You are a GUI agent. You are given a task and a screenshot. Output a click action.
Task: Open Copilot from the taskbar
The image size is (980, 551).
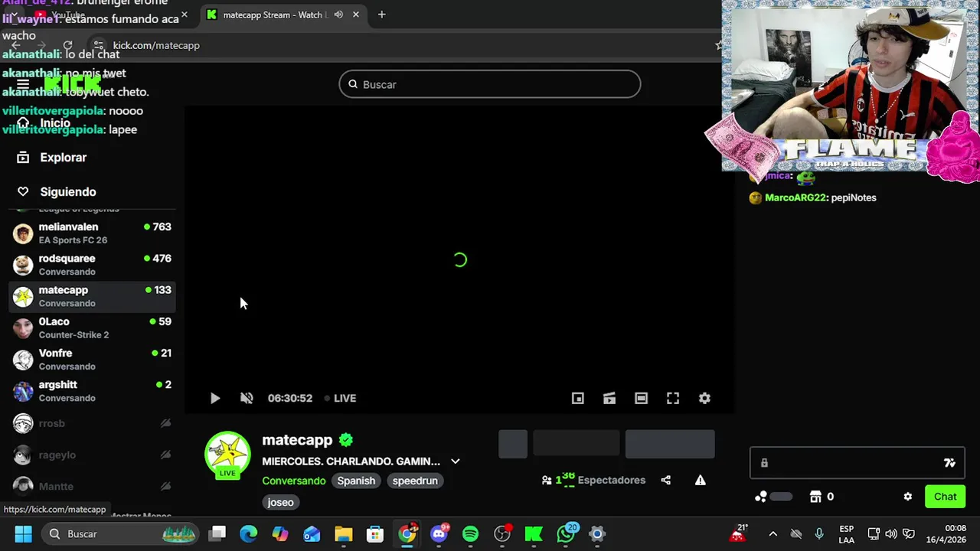(280, 533)
